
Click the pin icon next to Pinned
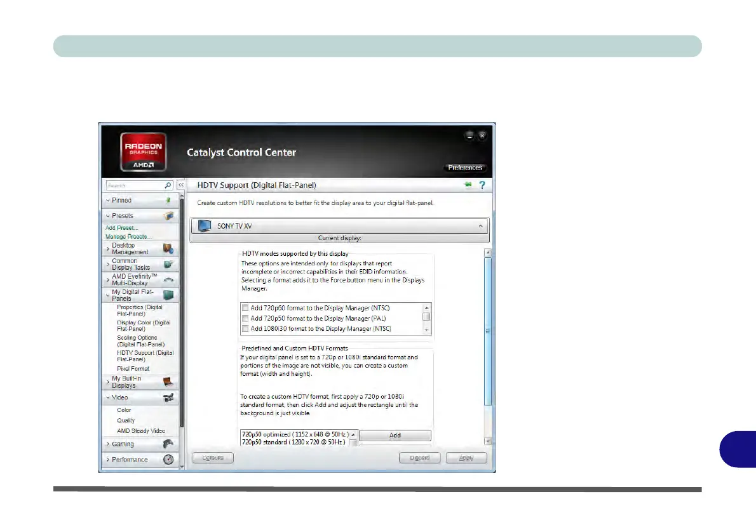[x=168, y=200]
